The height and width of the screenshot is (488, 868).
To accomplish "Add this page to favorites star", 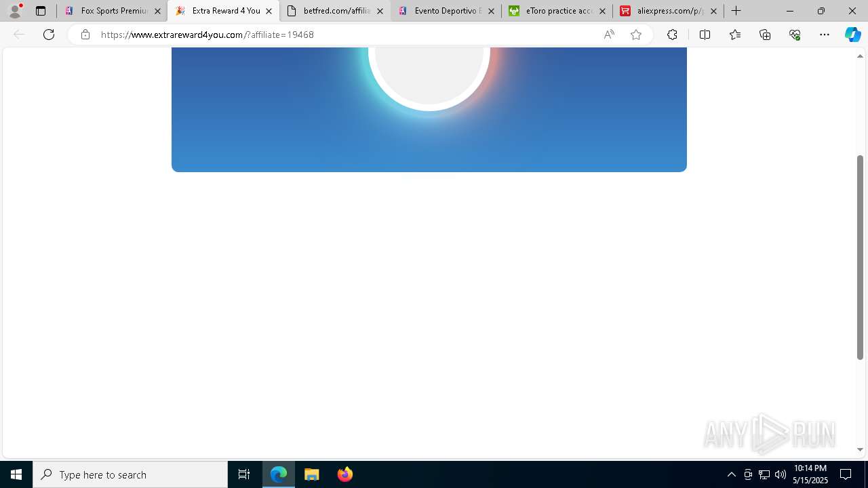I will (x=636, y=35).
